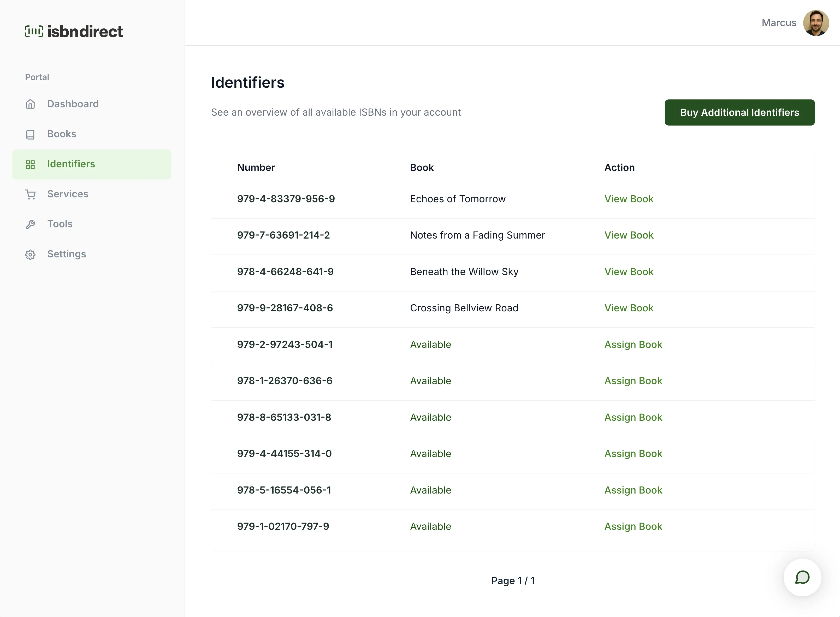Click the Settings gear icon

point(30,254)
